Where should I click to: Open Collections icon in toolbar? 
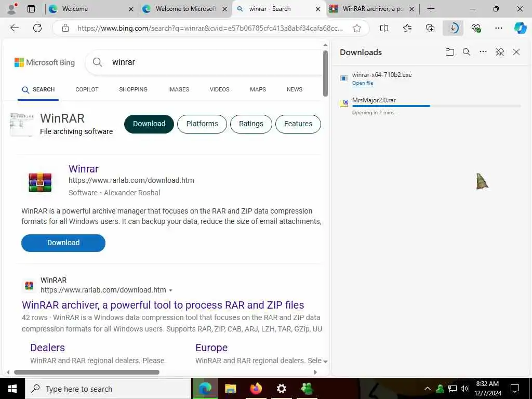point(430,28)
